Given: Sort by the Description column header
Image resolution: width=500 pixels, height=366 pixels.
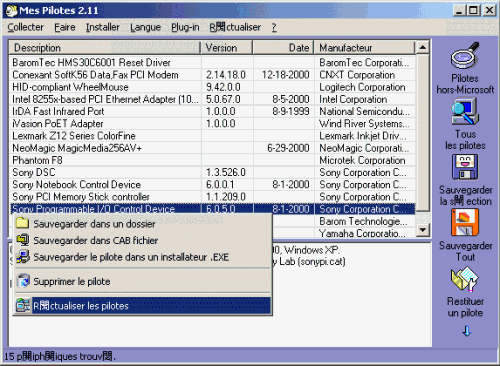Looking at the screenshot, I should tap(105, 48).
